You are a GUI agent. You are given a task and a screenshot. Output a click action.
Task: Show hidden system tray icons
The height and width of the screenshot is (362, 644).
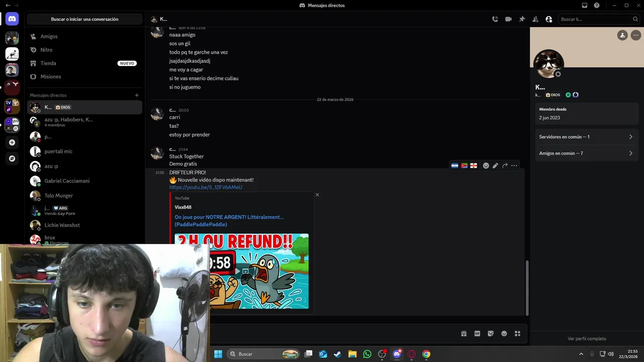(x=581, y=354)
